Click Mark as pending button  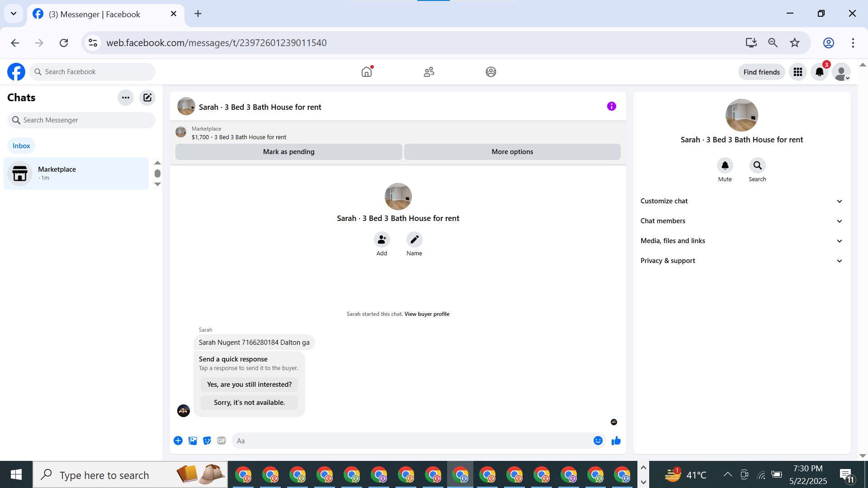click(x=289, y=152)
